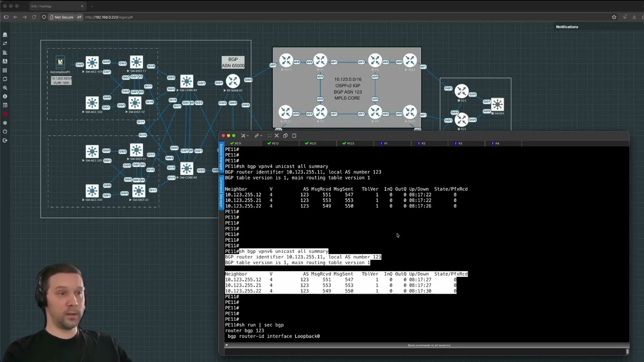Select the SW-ACC-201 switch node
Screen dimensions: 644x362
point(92,151)
